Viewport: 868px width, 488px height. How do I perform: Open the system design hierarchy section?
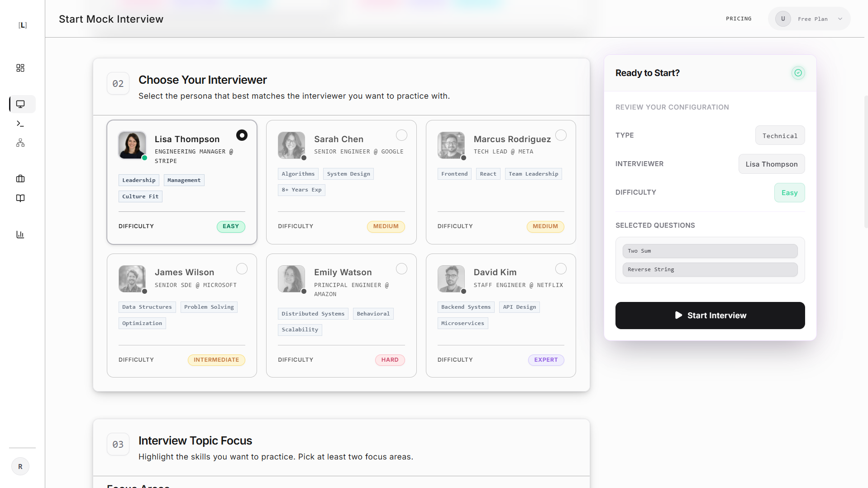[20, 143]
